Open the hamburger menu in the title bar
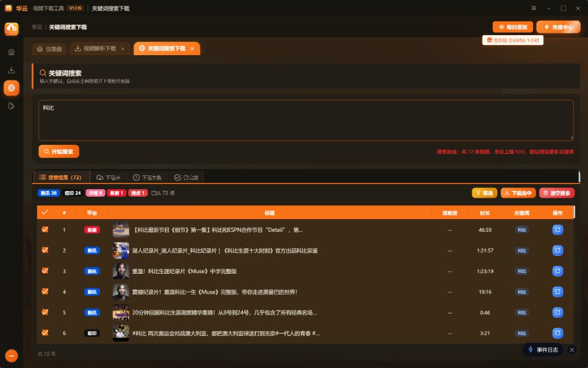The height and width of the screenshot is (368, 588). (533, 8)
